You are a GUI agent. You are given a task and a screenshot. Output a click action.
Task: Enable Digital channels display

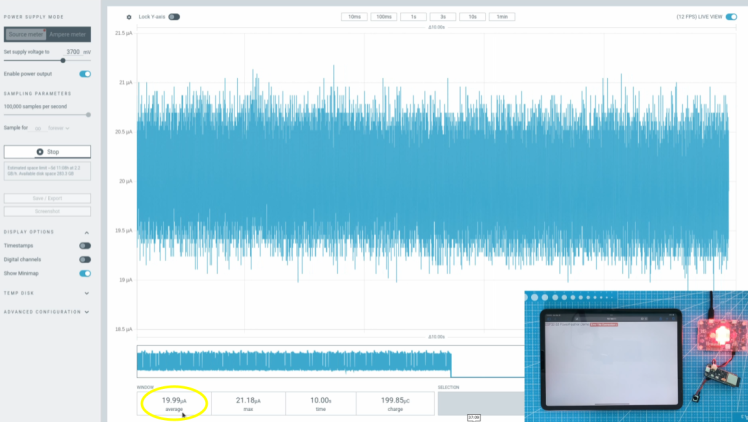[x=85, y=259]
